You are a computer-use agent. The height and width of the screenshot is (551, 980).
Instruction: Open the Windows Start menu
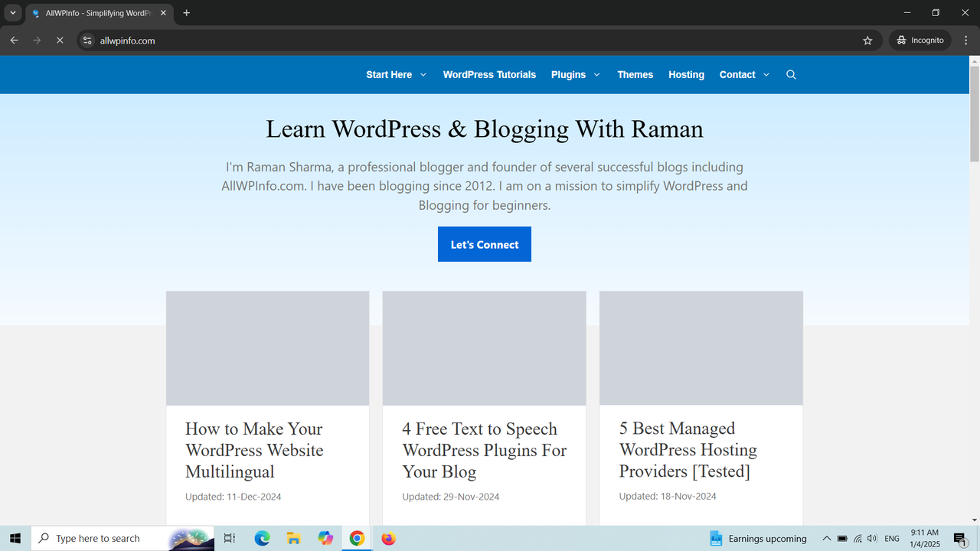[x=15, y=539]
